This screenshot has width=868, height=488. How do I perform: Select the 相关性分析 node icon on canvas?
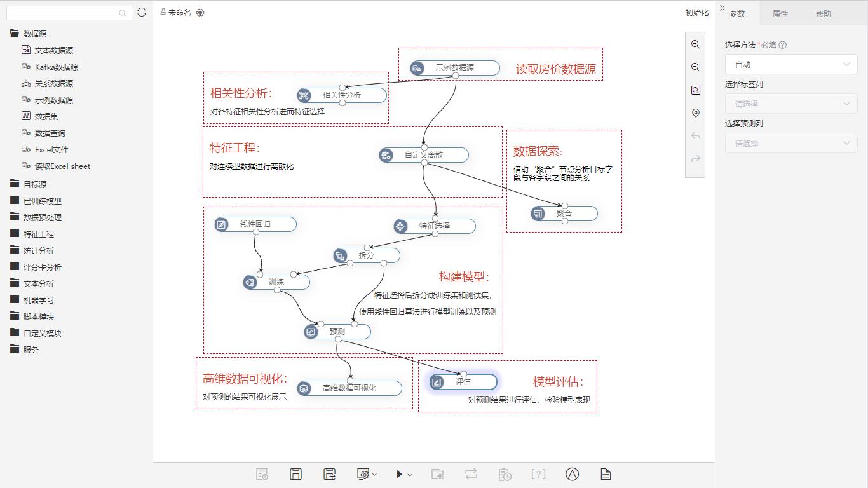(303, 95)
